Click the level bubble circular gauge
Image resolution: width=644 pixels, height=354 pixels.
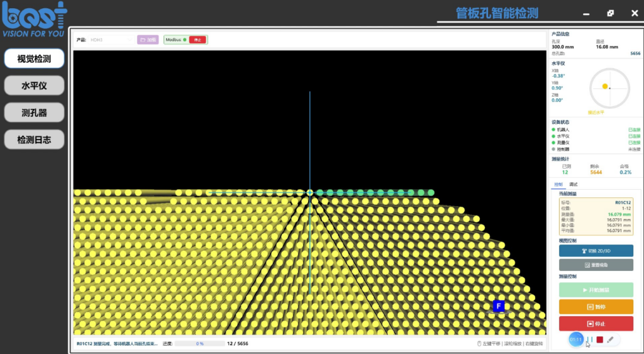(609, 88)
